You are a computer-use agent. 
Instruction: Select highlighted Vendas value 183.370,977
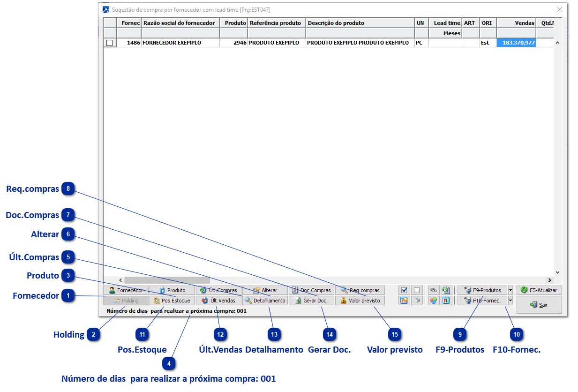[516, 43]
